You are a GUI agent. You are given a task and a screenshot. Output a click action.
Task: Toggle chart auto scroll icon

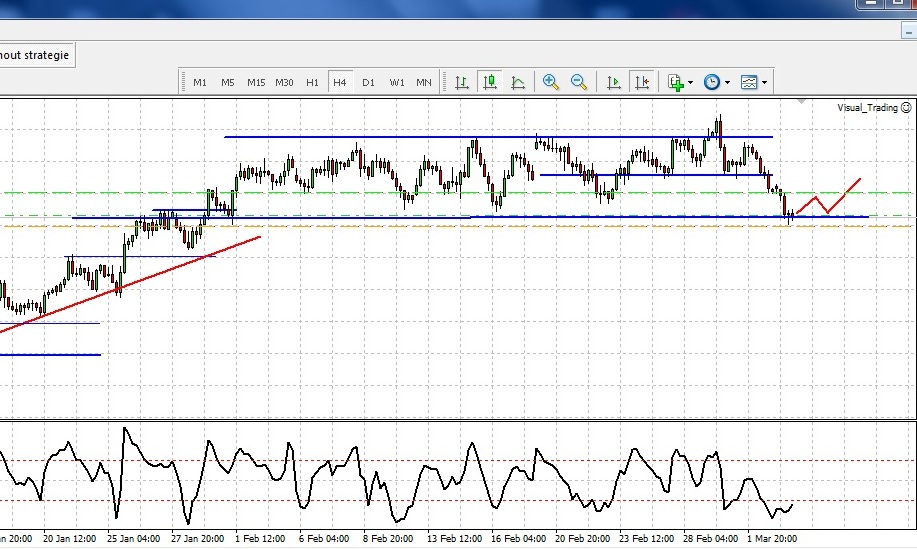click(x=613, y=82)
